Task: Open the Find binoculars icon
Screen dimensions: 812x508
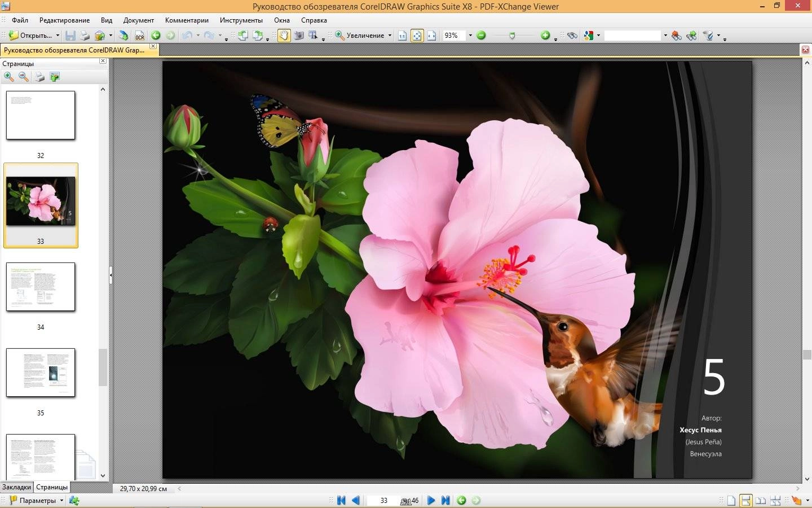Action: tap(572, 36)
